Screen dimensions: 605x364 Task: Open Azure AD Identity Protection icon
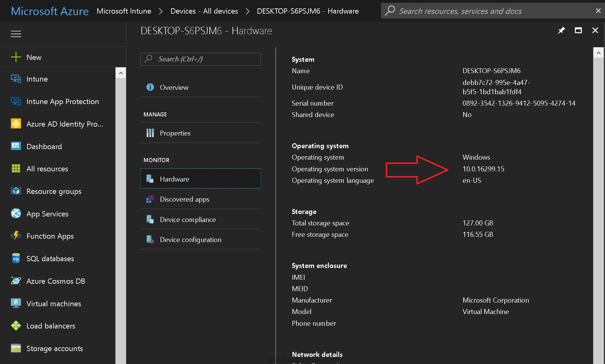tap(16, 124)
